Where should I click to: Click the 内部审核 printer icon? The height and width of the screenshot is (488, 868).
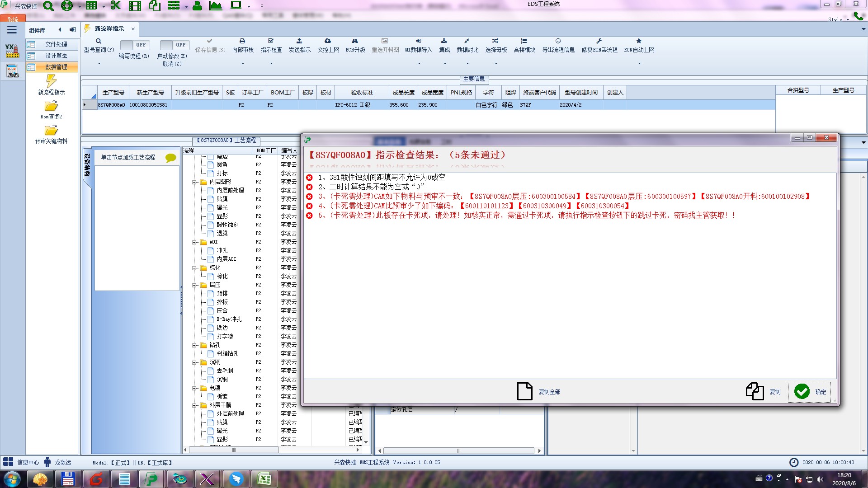pos(242,41)
